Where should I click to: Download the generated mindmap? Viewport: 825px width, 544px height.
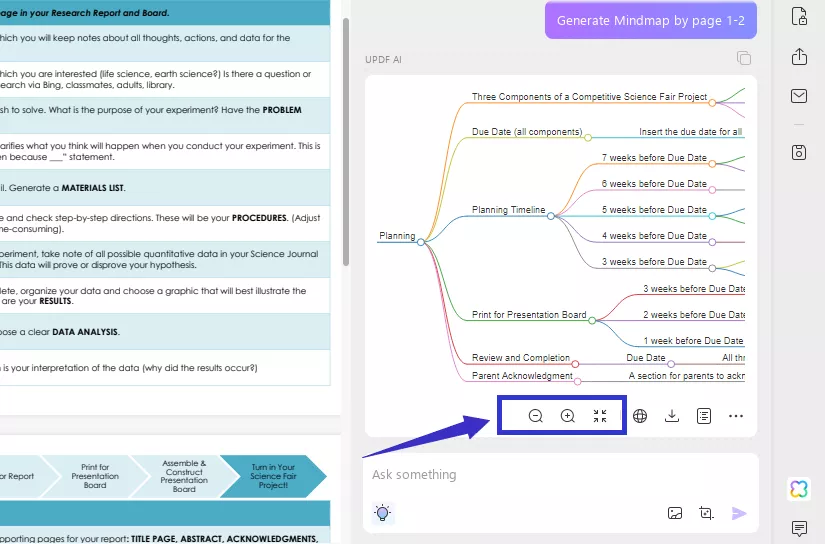[x=672, y=416]
